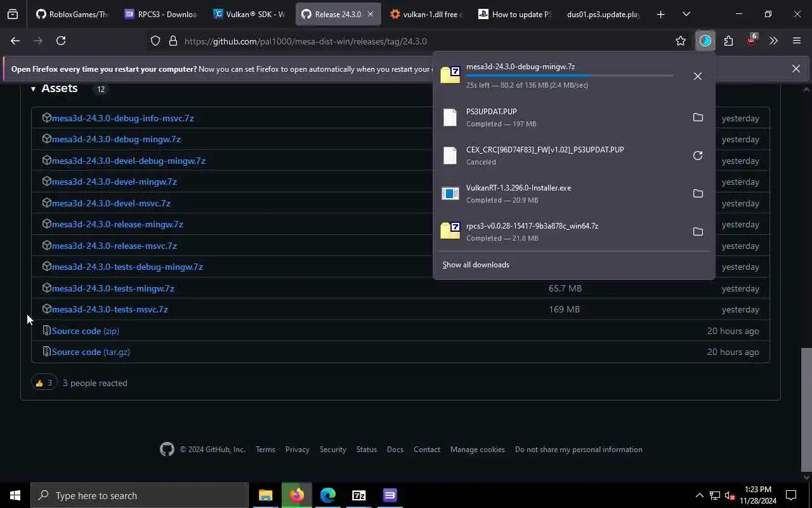Image resolution: width=812 pixels, height=508 pixels.
Task: Switch to the RPCS3 Download tab
Action: [161, 14]
